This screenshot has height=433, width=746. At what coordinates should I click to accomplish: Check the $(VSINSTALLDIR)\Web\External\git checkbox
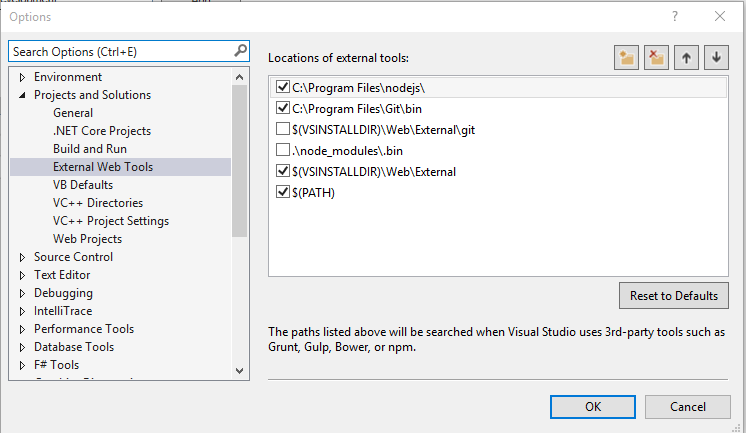tap(282, 129)
